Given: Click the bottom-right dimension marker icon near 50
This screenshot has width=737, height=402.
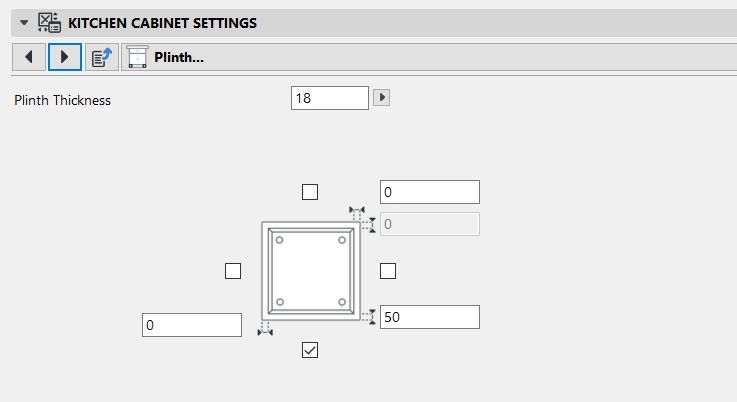Looking at the screenshot, I should pos(369,317).
